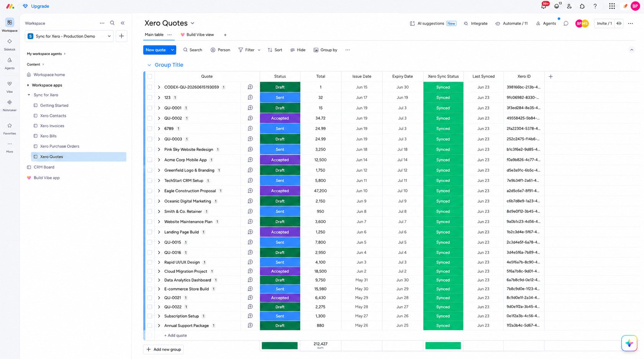Screen dimensions: 644x359
Task: Click Synced status for E-commerce Store Build
Action: 443,289
